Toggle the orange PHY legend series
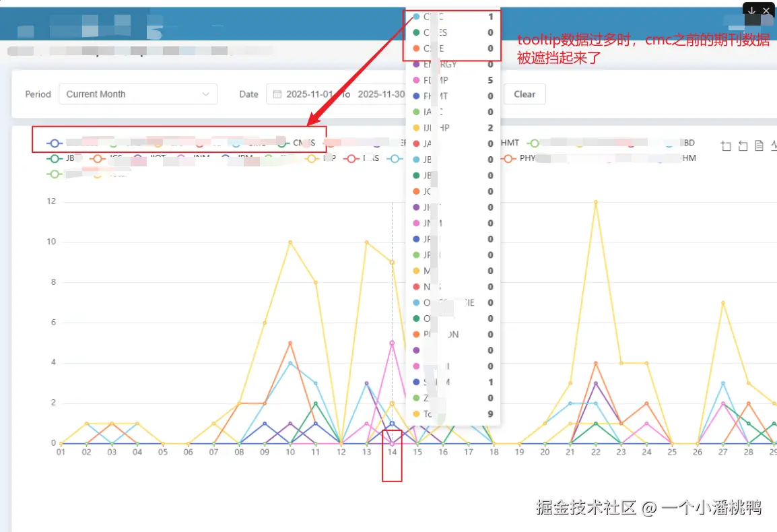Viewport: 777px width, 532px height. tap(518, 158)
